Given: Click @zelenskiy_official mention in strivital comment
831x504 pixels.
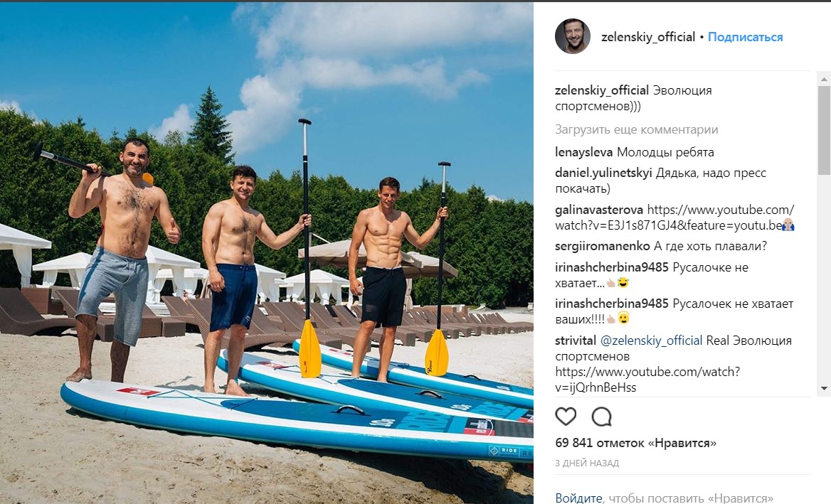Looking at the screenshot, I should [x=651, y=341].
